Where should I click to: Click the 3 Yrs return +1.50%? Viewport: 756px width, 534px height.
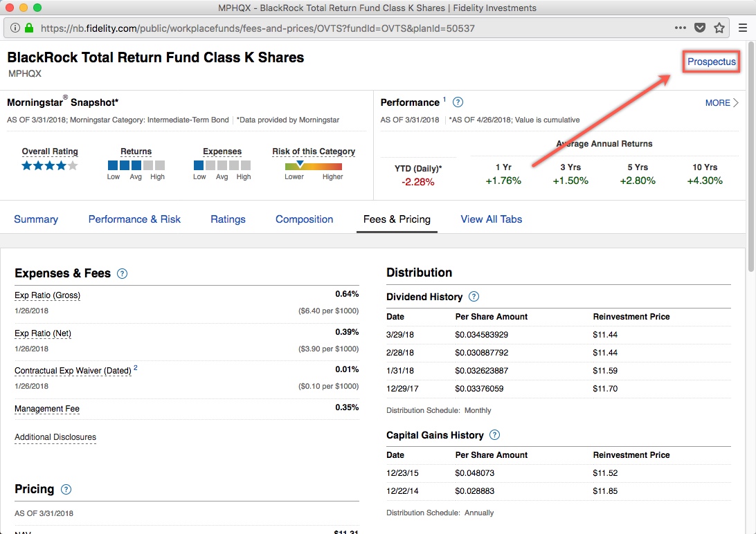point(570,181)
